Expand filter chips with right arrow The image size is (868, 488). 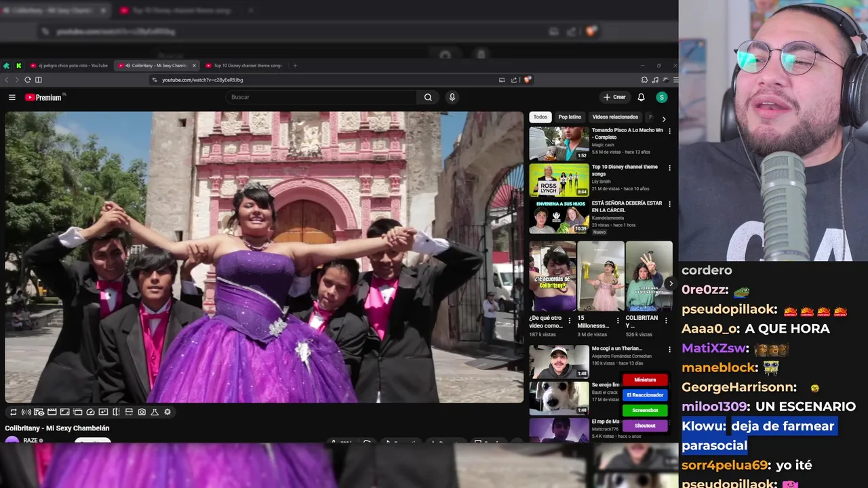664,119
